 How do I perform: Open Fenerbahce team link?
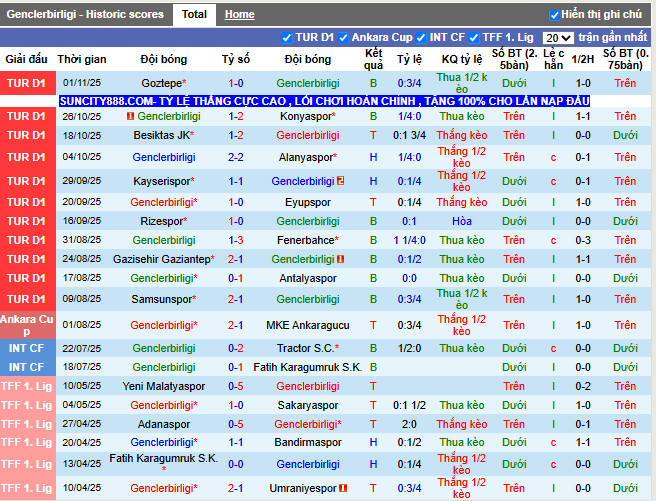click(x=308, y=240)
